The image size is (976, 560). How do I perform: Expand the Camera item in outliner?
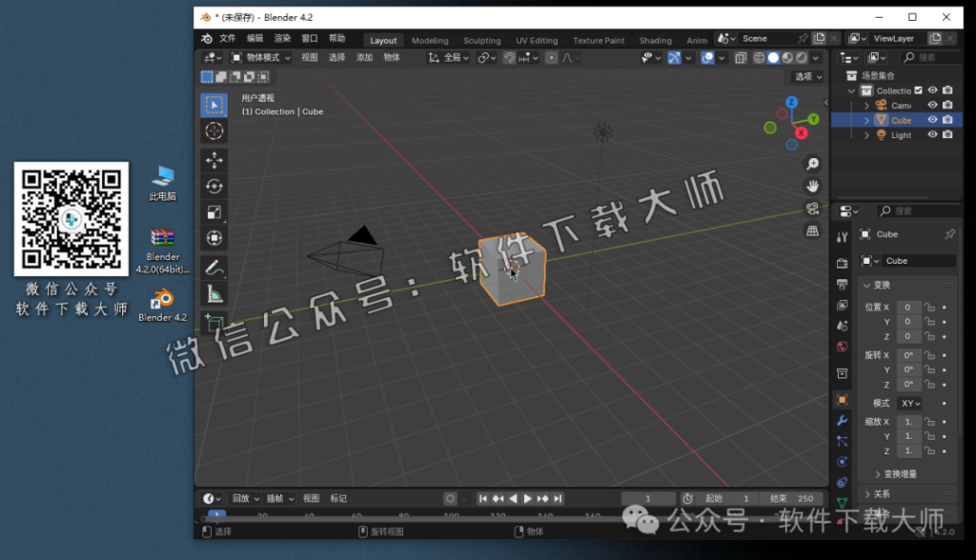click(867, 106)
